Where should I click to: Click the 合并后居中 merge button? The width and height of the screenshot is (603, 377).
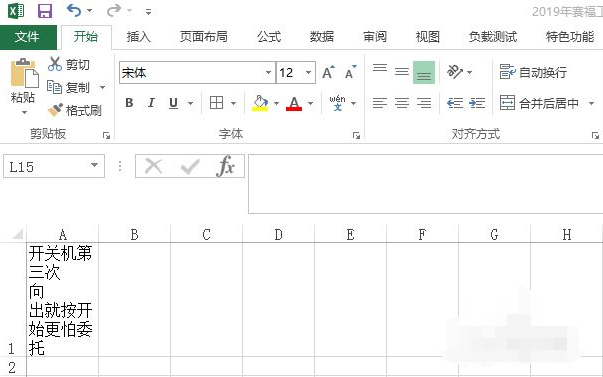539,103
